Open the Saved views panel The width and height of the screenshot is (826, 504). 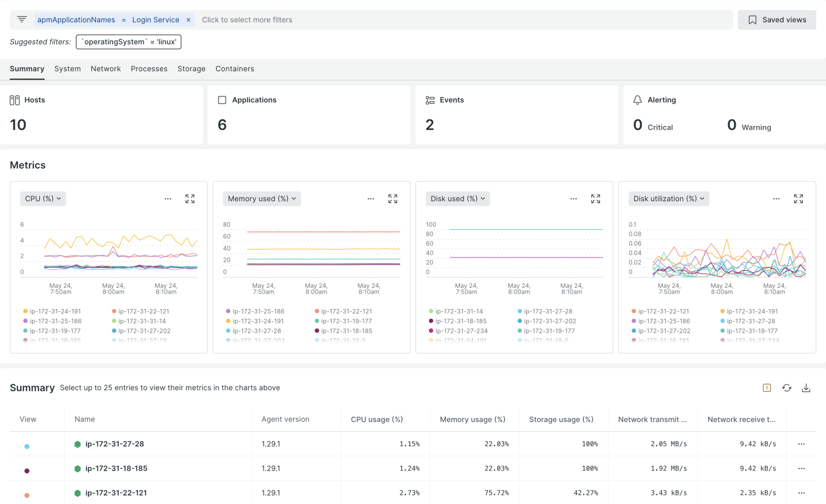[x=777, y=20]
